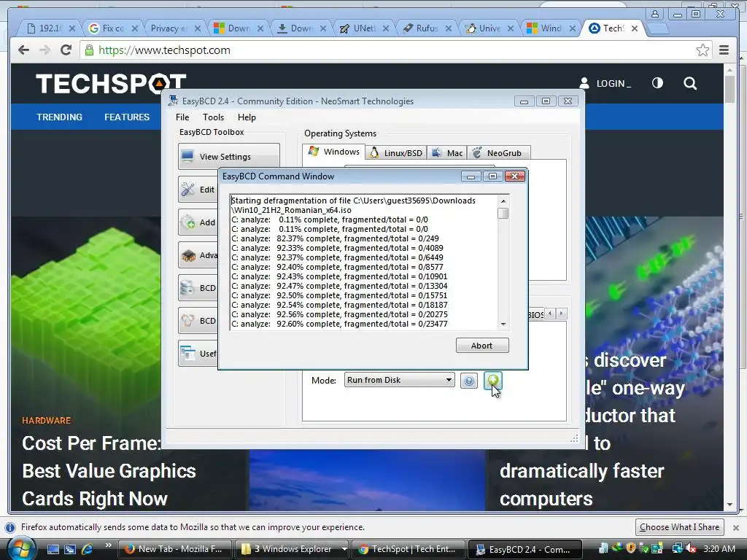Viewport: 747px width, 560px height.
Task: Switch to the Linux/BSD tab
Action: 396,153
